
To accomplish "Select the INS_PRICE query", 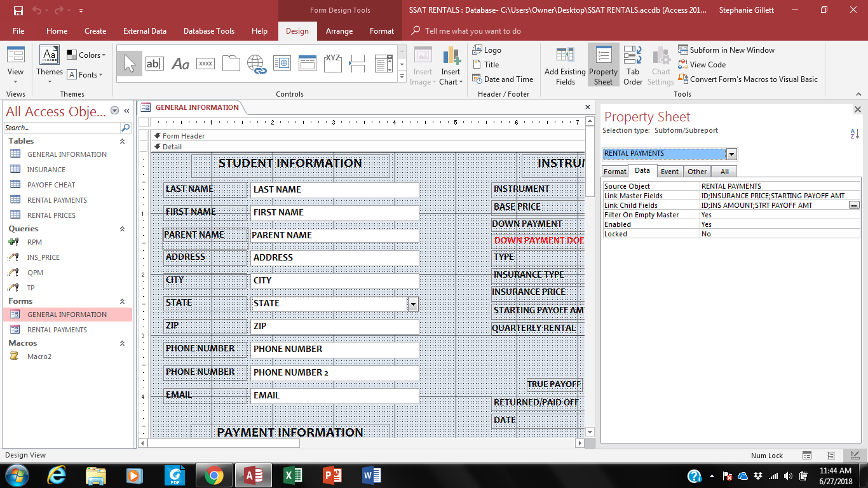I will point(43,257).
